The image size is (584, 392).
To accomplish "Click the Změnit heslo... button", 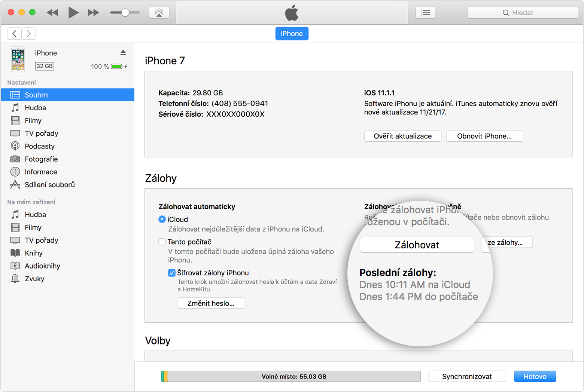I will click(x=211, y=303).
